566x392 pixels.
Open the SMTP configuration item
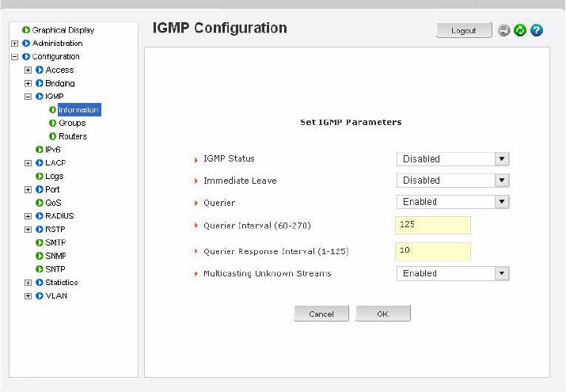pos(55,242)
